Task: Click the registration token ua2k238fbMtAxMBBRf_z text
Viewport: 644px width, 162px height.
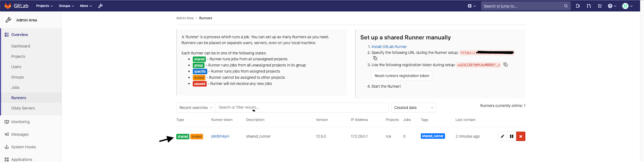Action: (479, 65)
